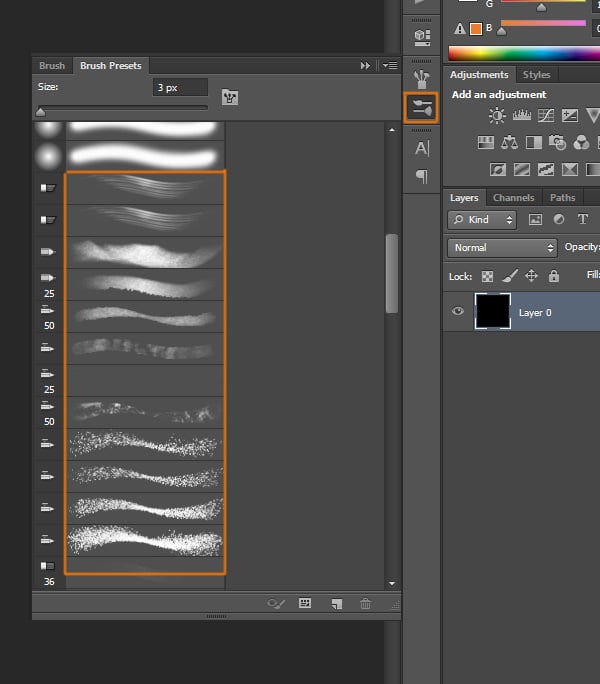Add a Black & White adjustment
This screenshot has height=684, width=600.
click(x=534, y=142)
